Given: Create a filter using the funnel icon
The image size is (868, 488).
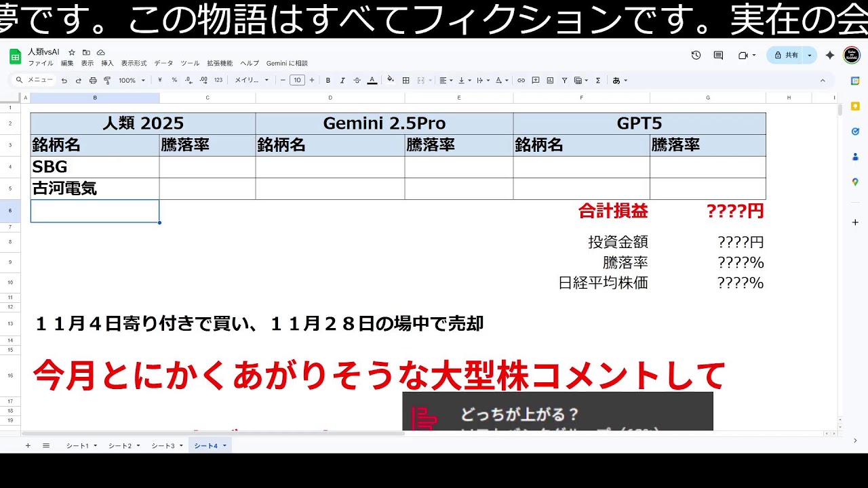Looking at the screenshot, I should [565, 80].
